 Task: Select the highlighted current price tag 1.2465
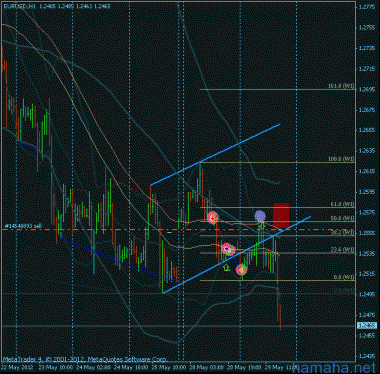(367, 325)
